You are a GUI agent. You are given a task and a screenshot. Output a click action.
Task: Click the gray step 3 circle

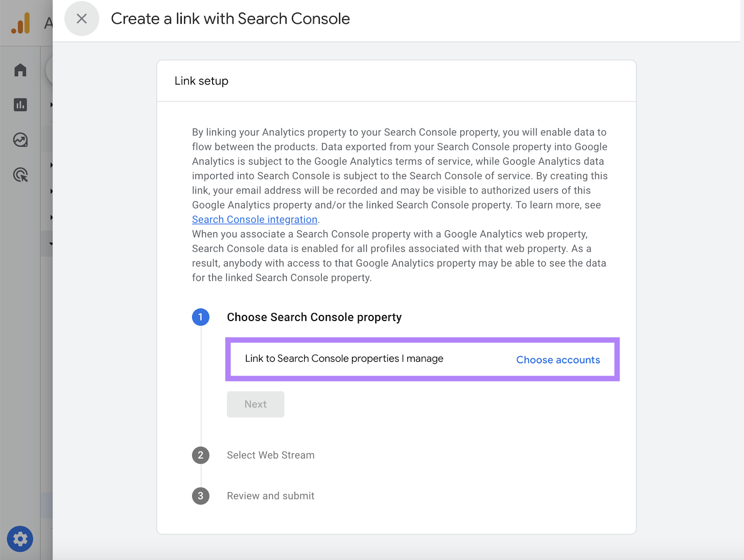(200, 496)
